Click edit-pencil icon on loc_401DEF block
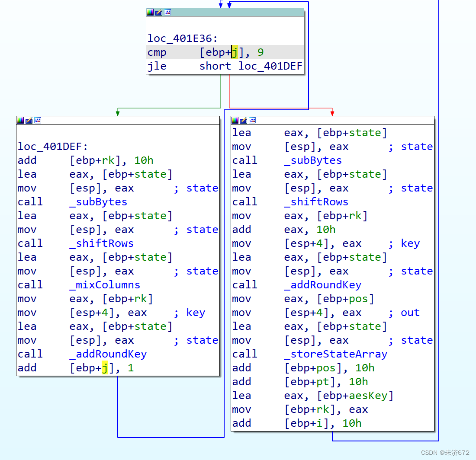Screen dimensions: 476x460 coord(29,120)
